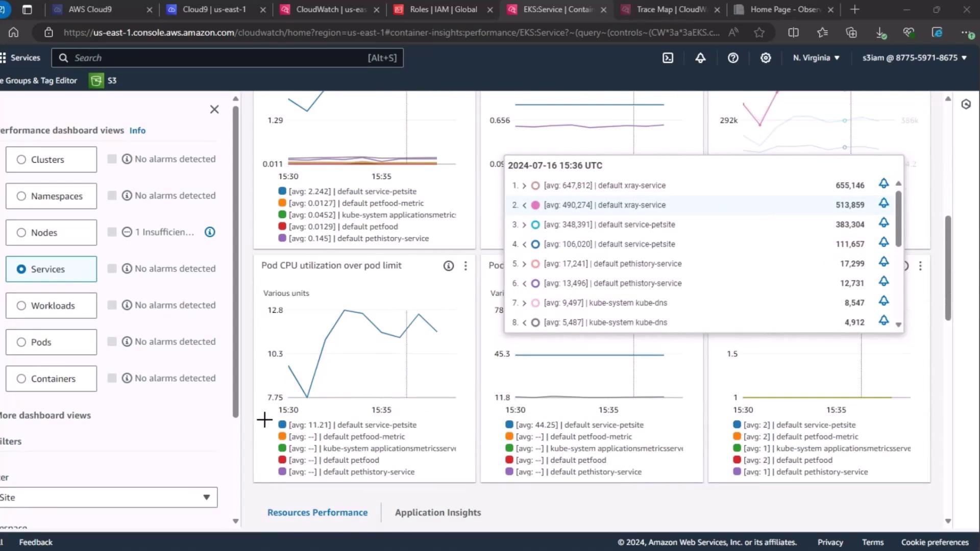The height and width of the screenshot is (551, 980).
Task: Open the Services grid menu
Action: pos(19,58)
